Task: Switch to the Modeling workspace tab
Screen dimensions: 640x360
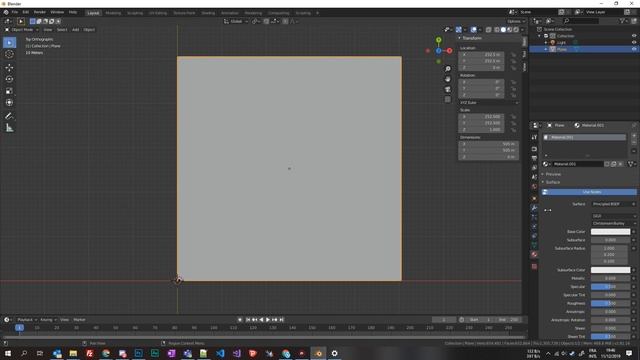Action: 113,13
